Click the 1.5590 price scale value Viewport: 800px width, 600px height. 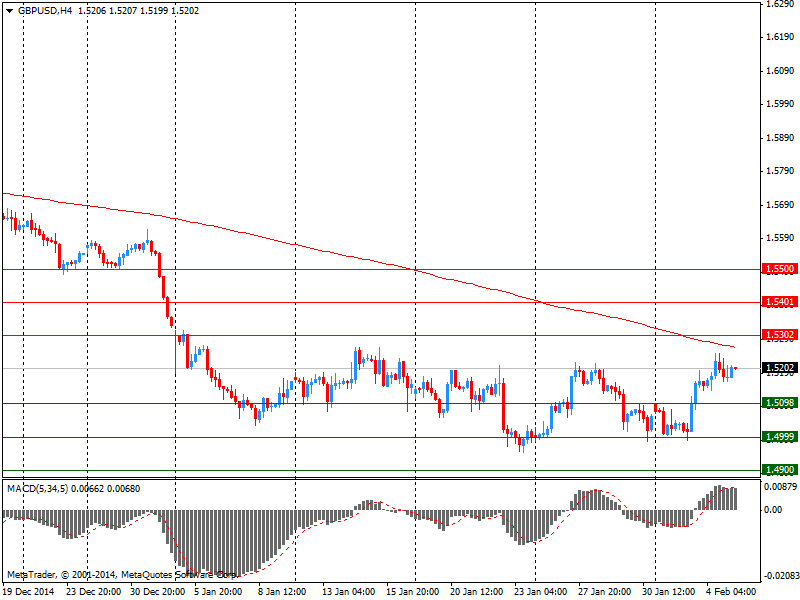tap(781, 238)
